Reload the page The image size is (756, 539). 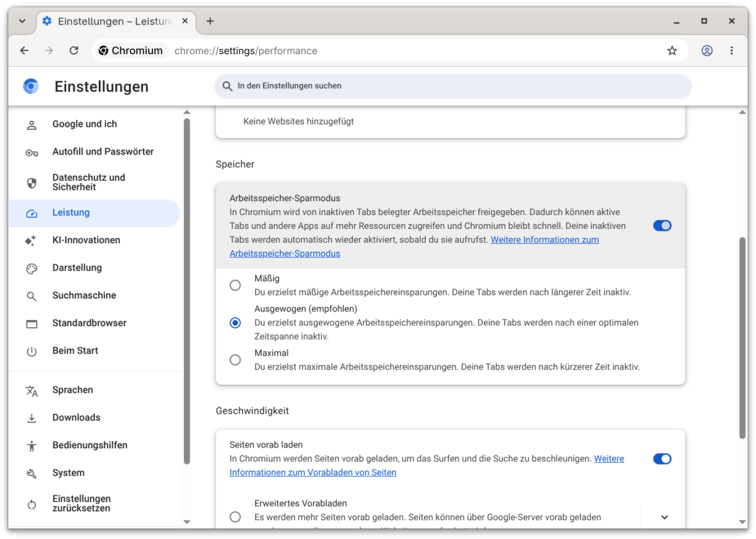click(74, 50)
